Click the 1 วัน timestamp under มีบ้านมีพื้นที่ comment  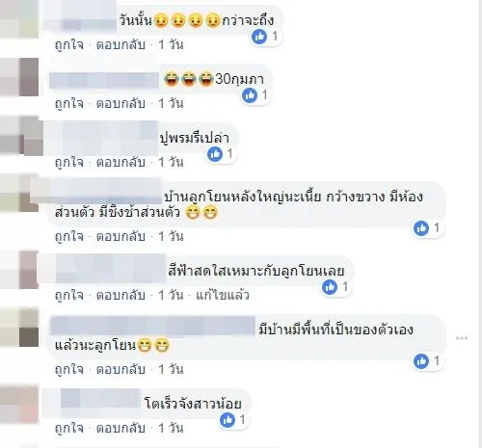(171, 370)
